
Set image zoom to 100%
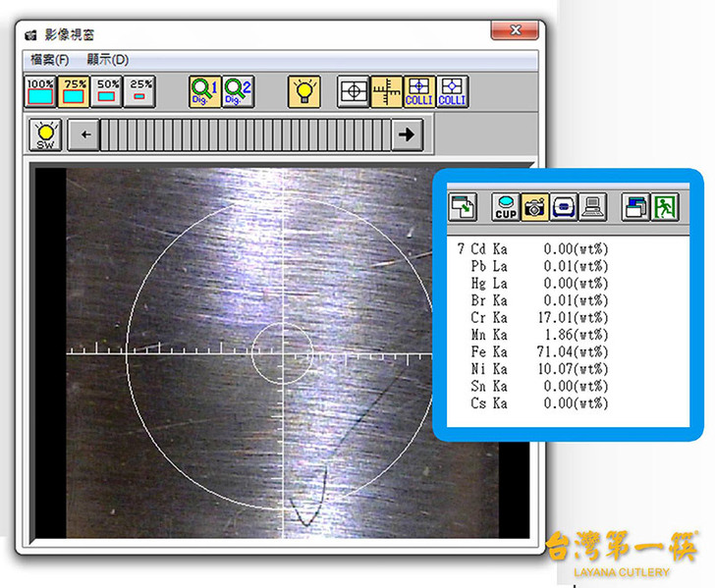click(x=40, y=91)
